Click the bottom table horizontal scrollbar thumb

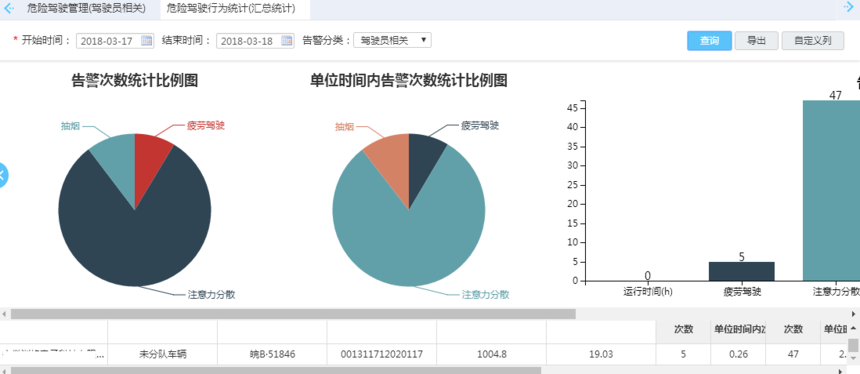click(276, 371)
